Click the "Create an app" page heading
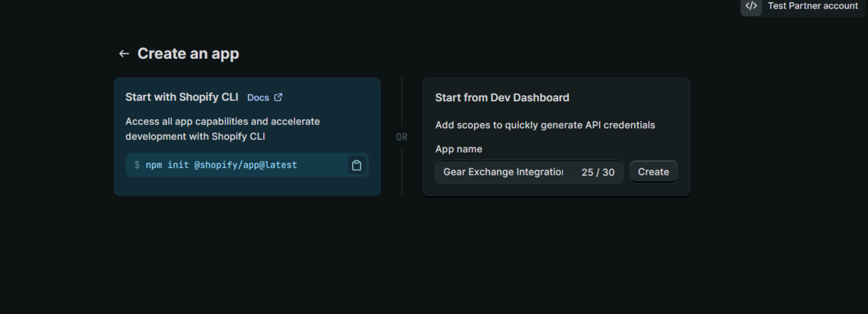This screenshot has width=868, height=314. [x=188, y=54]
